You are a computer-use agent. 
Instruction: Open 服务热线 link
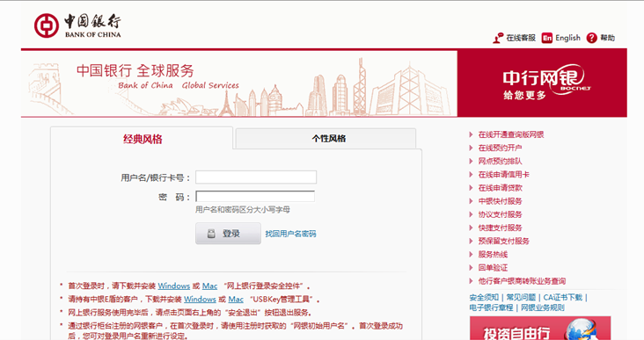pyautogui.click(x=493, y=254)
